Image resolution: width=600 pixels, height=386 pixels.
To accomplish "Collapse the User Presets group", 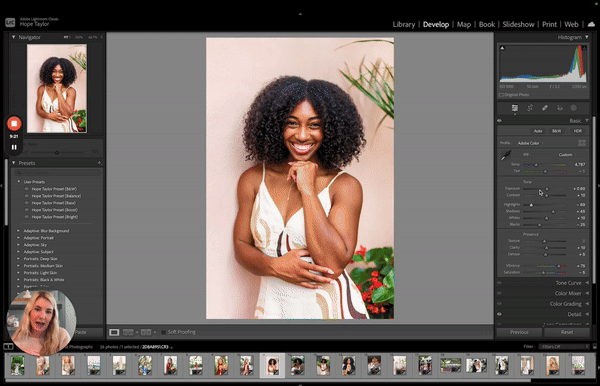I will [18, 182].
